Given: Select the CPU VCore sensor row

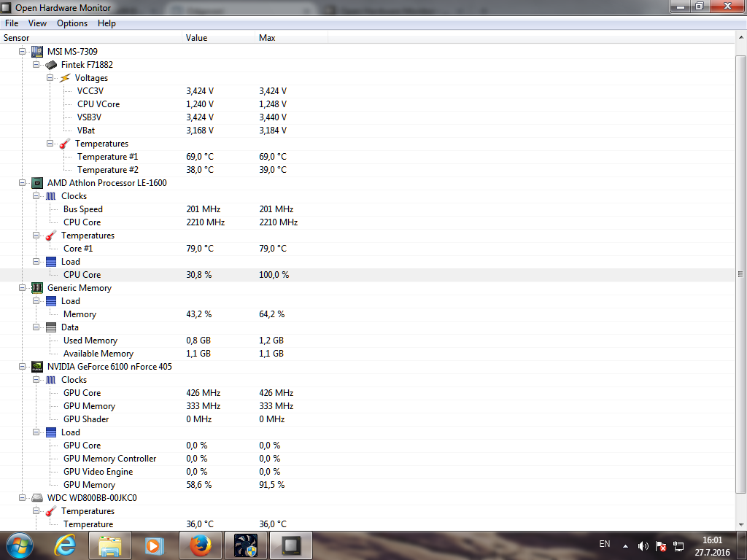Looking at the screenshot, I should [367, 104].
